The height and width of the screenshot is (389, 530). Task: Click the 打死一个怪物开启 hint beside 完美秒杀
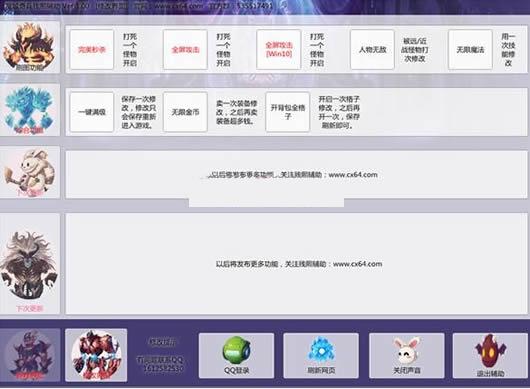pyautogui.click(x=130, y=50)
